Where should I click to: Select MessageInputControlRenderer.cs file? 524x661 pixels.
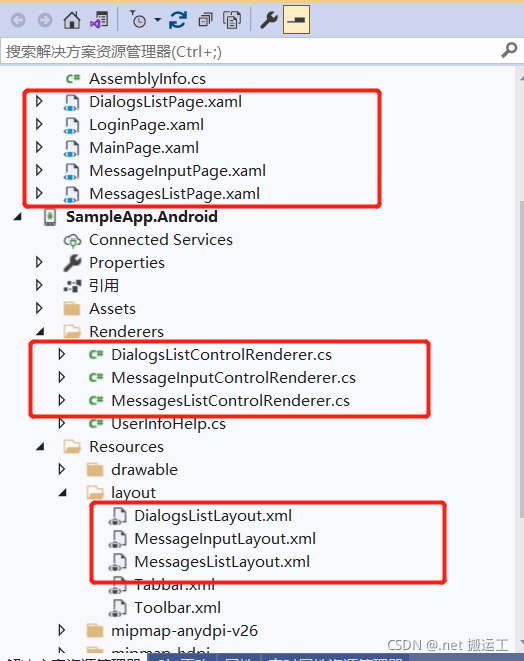point(233,378)
